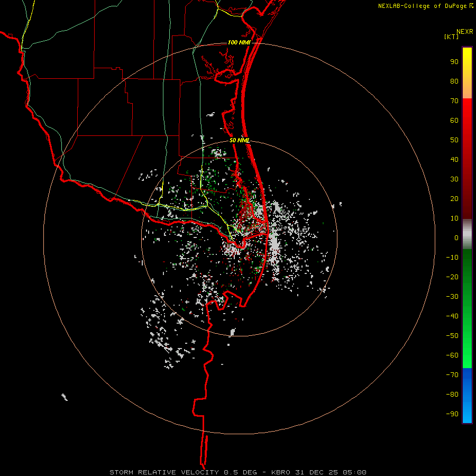Click the 70 value on the velocity scale
This screenshot has width=476, height=476.
(x=454, y=101)
